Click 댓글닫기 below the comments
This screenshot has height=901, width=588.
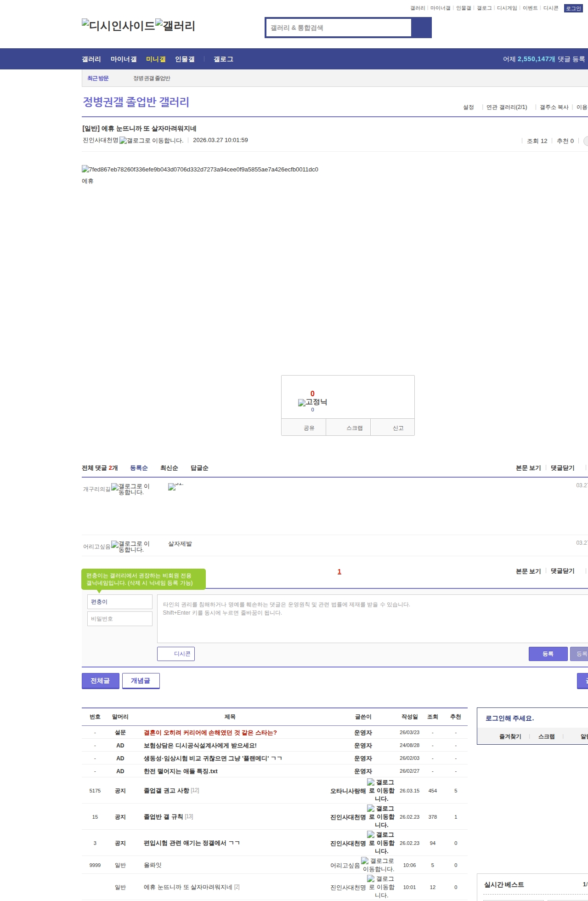pyautogui.click(x=563, y=571)
